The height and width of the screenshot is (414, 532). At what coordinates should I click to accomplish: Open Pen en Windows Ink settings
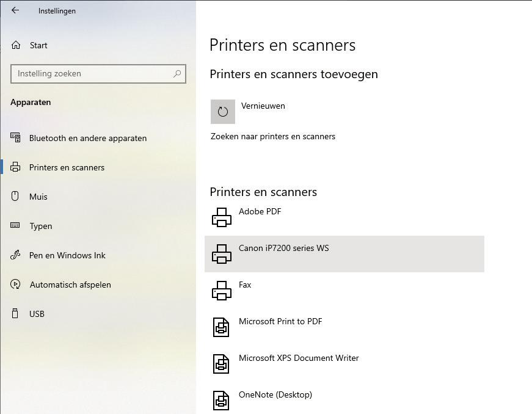tap(67, 255)
